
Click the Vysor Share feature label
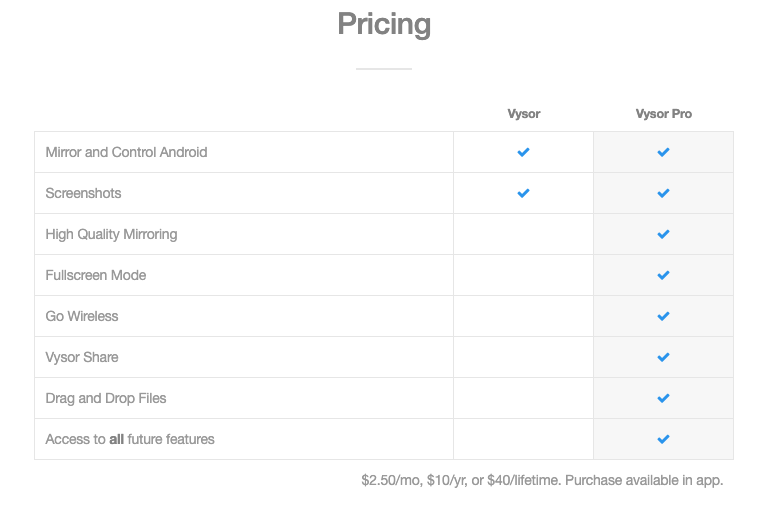(82, 357)
